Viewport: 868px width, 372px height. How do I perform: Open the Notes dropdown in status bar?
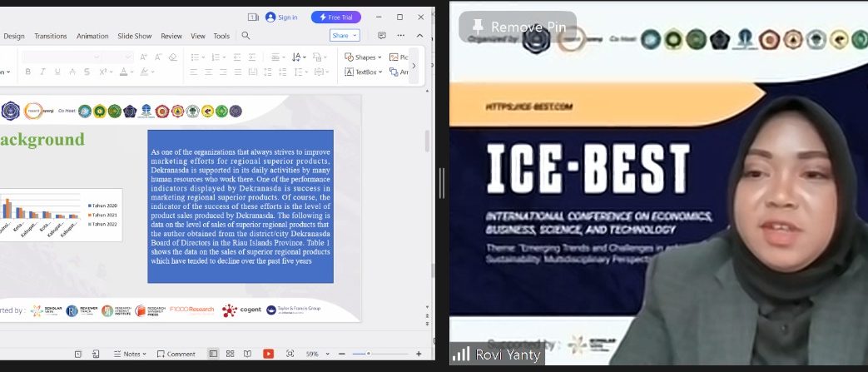tap(130, 354)
